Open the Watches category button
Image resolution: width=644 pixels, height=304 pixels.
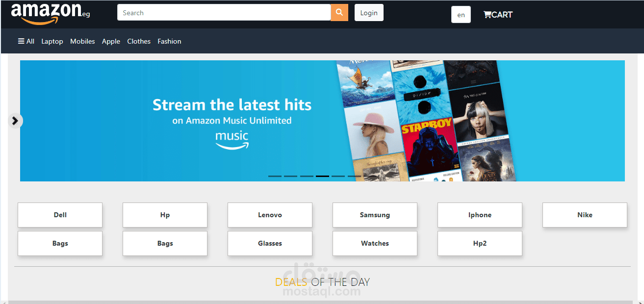click(375, 243)
